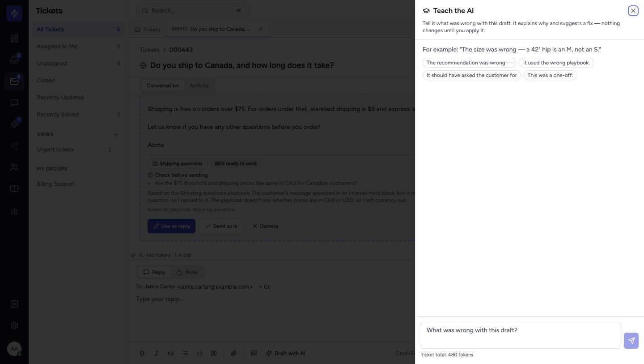Screen dimensions: 644x364
Task: Open the contacts people icon in sidebar
Action: [x=14, y=167]
